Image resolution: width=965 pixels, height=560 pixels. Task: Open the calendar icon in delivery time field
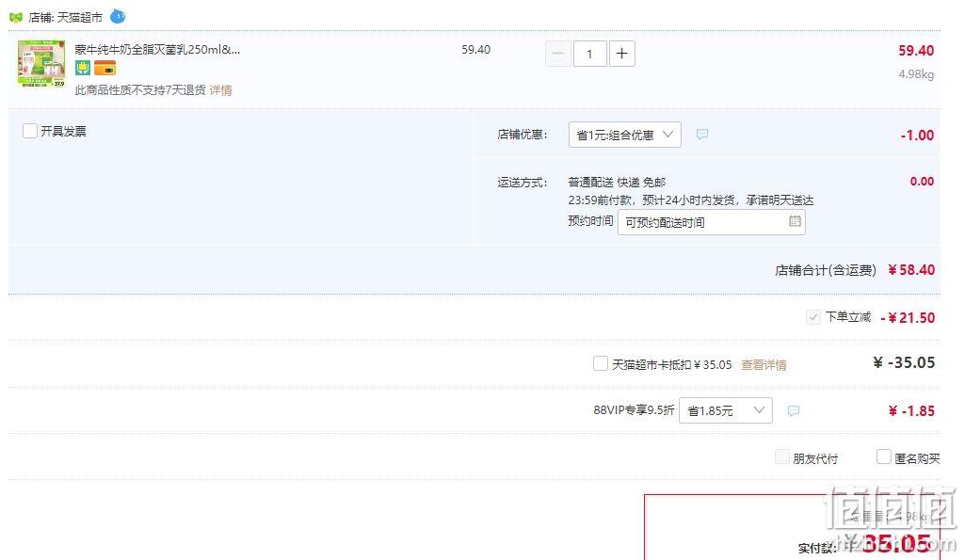pyautogui.click(x=795, y=221)
